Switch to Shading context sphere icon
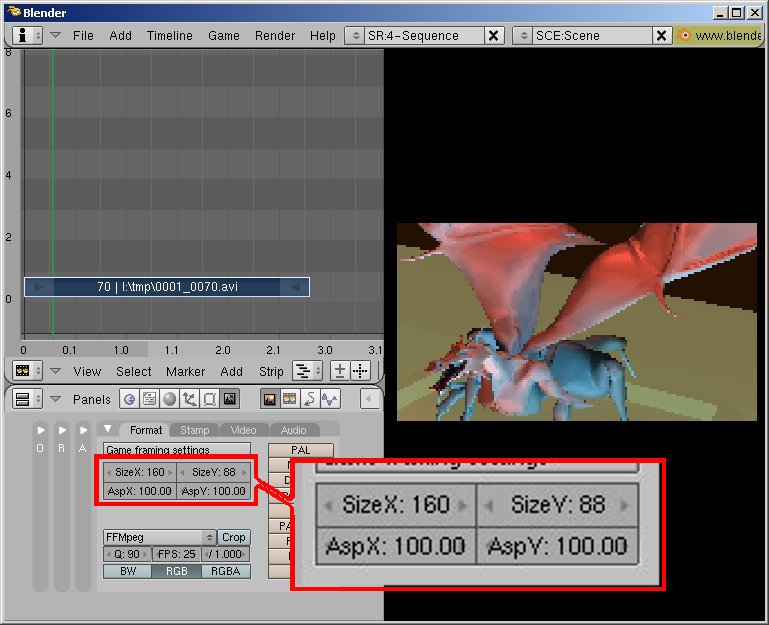 coord(170,399)
